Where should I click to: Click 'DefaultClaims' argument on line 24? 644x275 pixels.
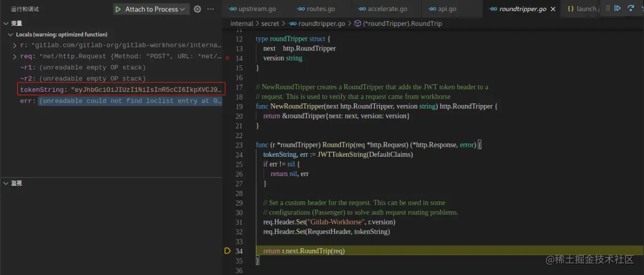pyautogui.click(x=389, y=155)
